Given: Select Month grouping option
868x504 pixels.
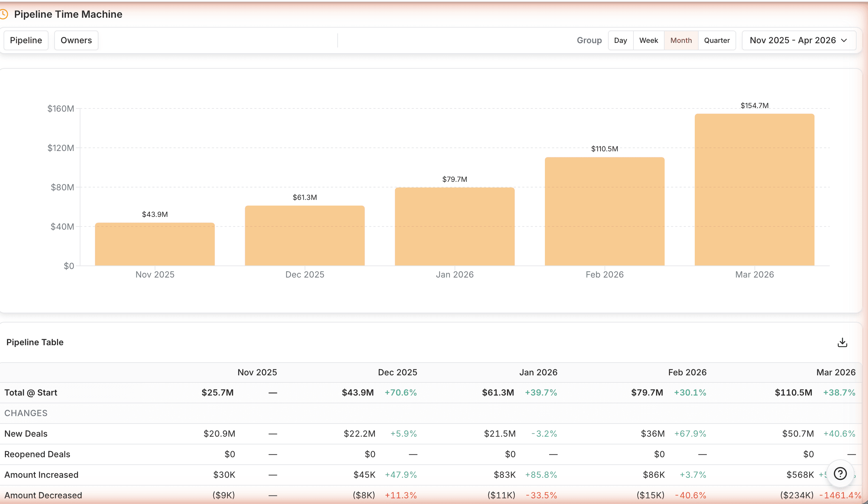Looking at the screenshot, I should (681, 40).
